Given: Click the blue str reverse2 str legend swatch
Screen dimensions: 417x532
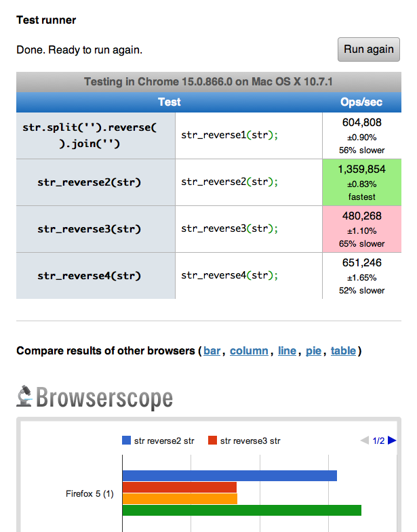Looking at the screenshot, I should click(x=126, y=441).
